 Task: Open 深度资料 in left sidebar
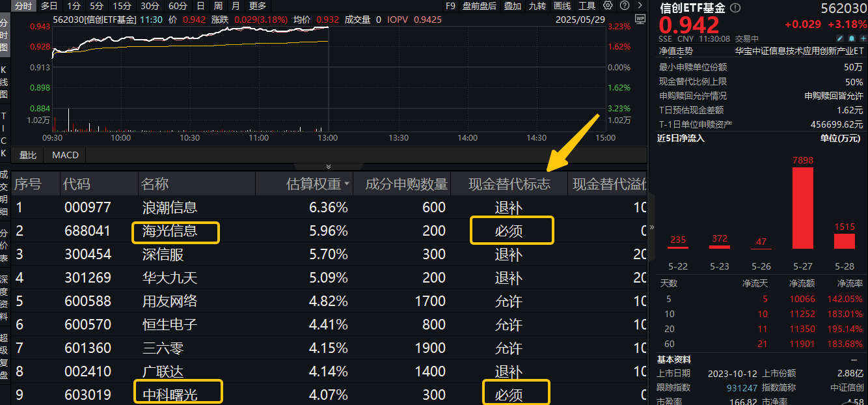pyautogui.click(x=4, y=298)
